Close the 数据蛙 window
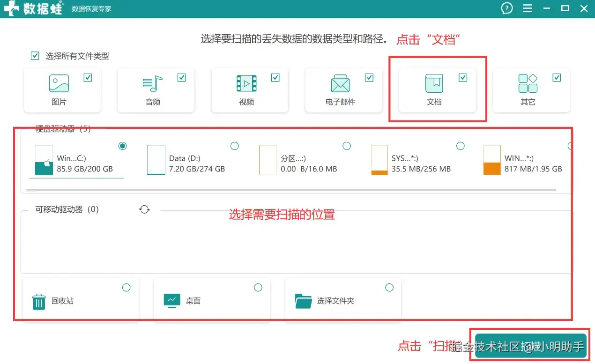The image size is (595, 364). click(x=584, y=8)
